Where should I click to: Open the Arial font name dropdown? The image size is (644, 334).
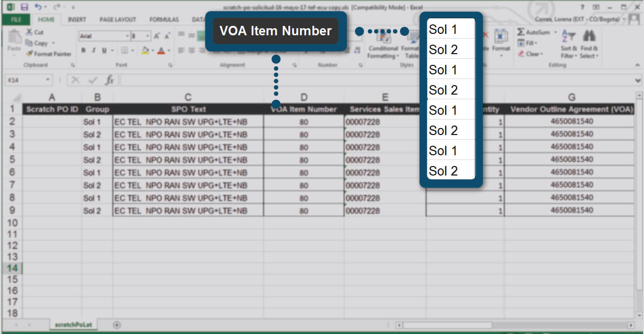click(x=127, y=36)
